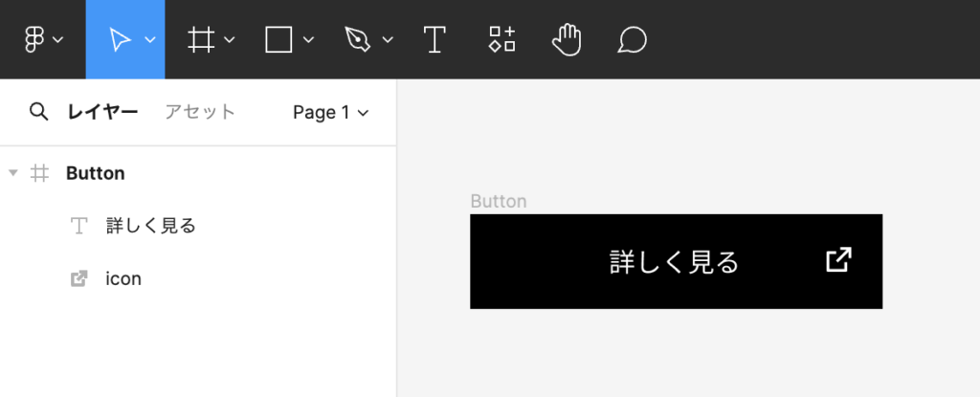Open the Resources components tool
The image size is (980, 397).
click(x=502, y=39)
